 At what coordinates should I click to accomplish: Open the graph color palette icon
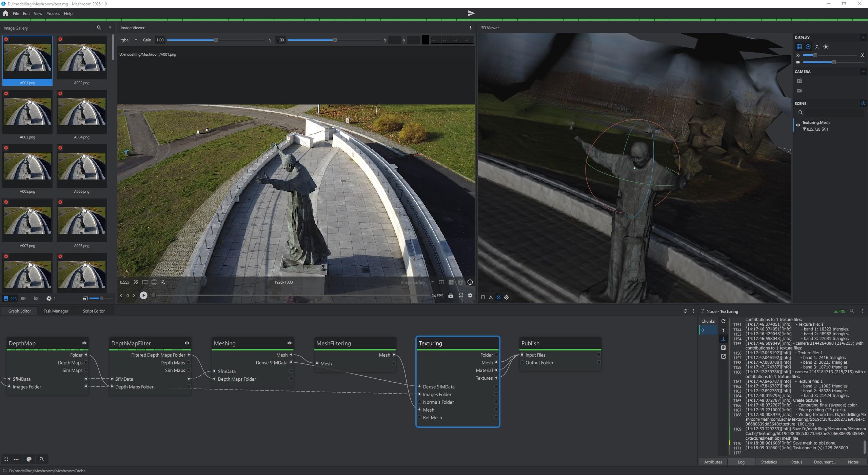[29, 459]
